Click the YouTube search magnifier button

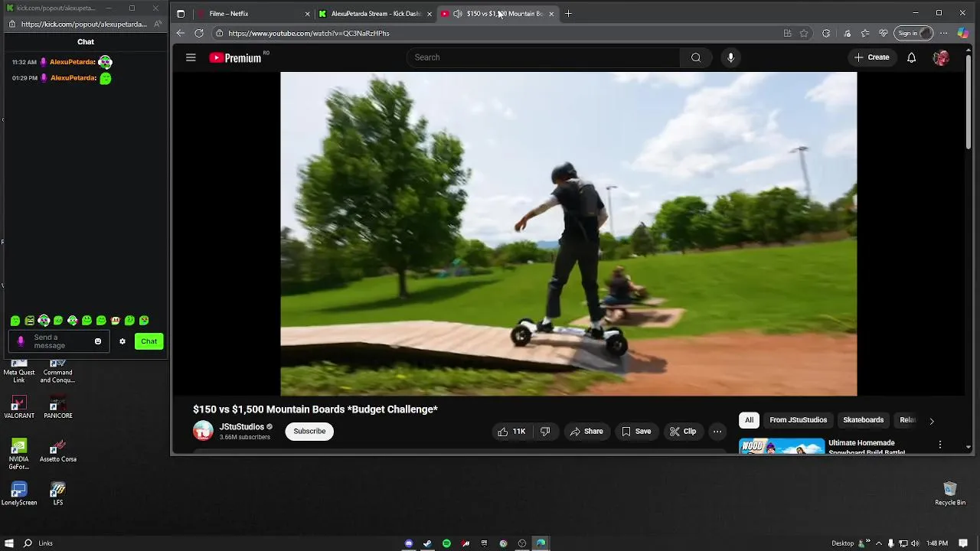click(696, 57)
